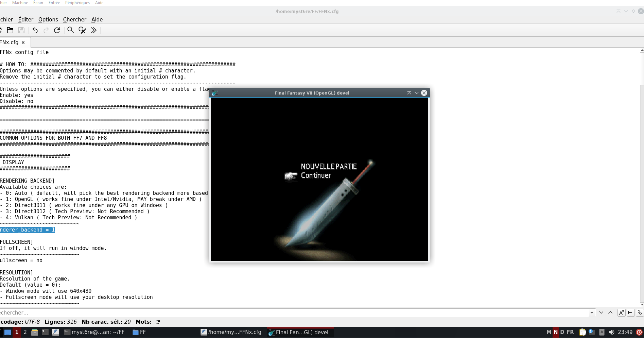644x338 pixels.
Task: Open the Éditer menu
Action: [x=26, y=19]
